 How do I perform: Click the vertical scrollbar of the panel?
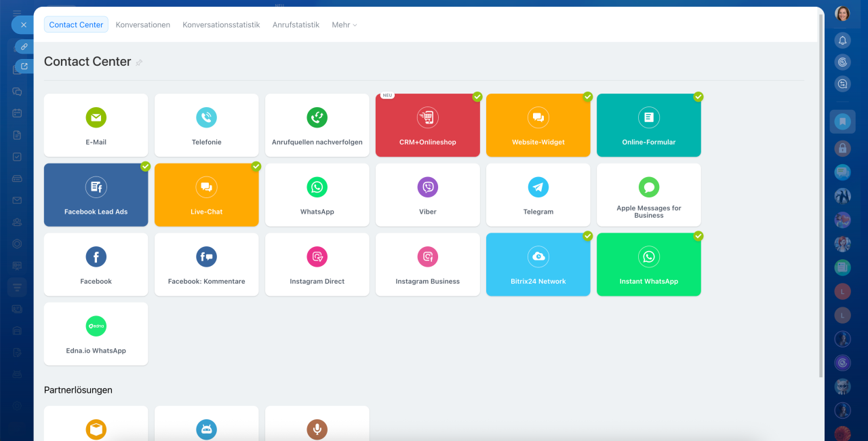(821, 195)
